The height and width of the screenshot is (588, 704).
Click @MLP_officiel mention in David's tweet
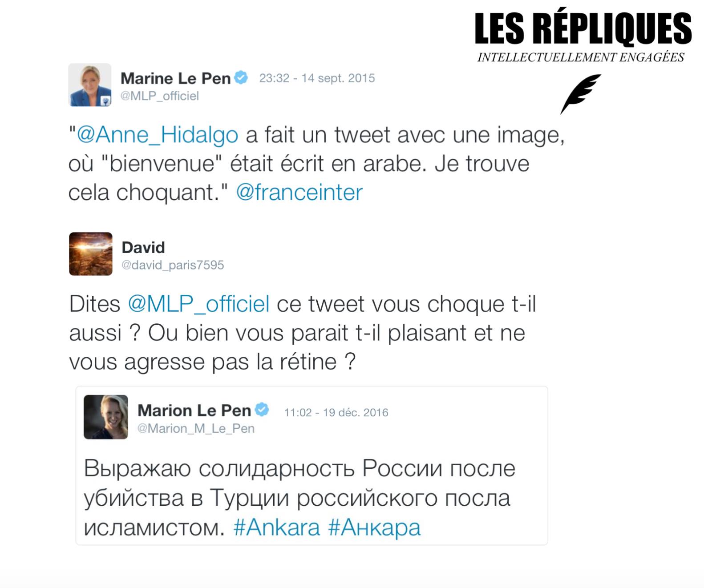point(198,304)
